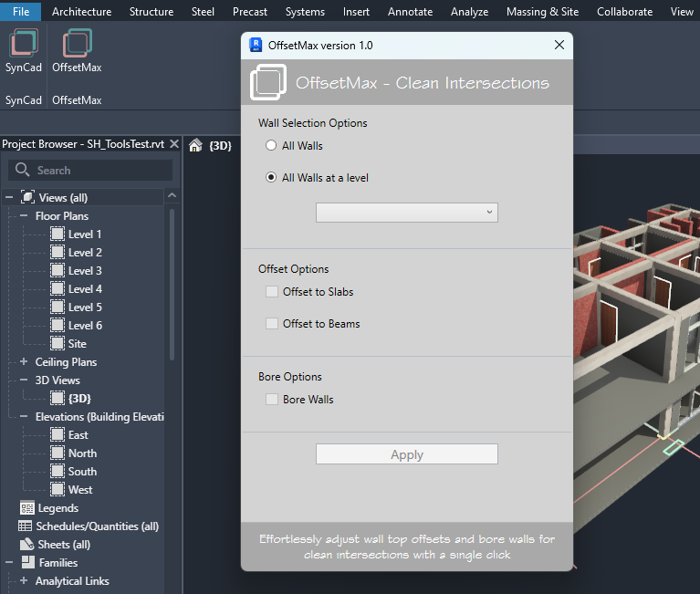Click the Revit icon in OffsetMax title bar
This screenshot has height=594, width=700.
pos(256,45)
